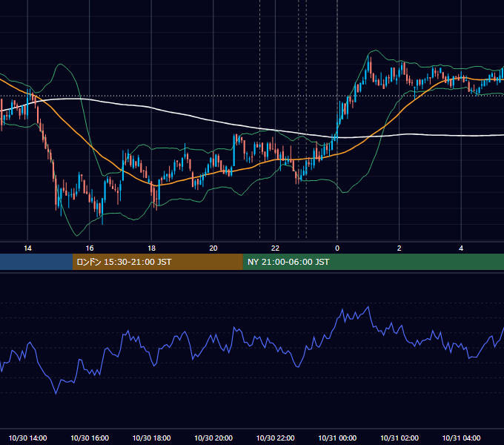Click the NY 21:00-06:00 JST session bar

point(373,262)
